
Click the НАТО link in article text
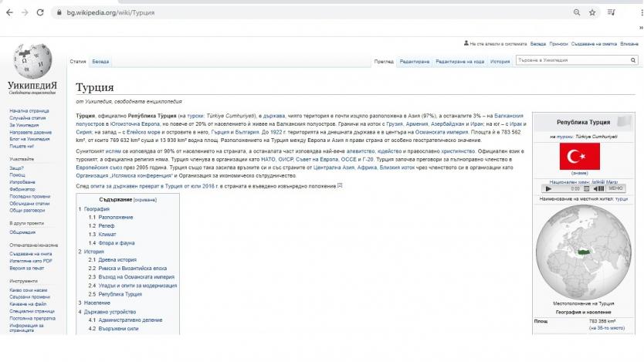click(x=268, y=159)
